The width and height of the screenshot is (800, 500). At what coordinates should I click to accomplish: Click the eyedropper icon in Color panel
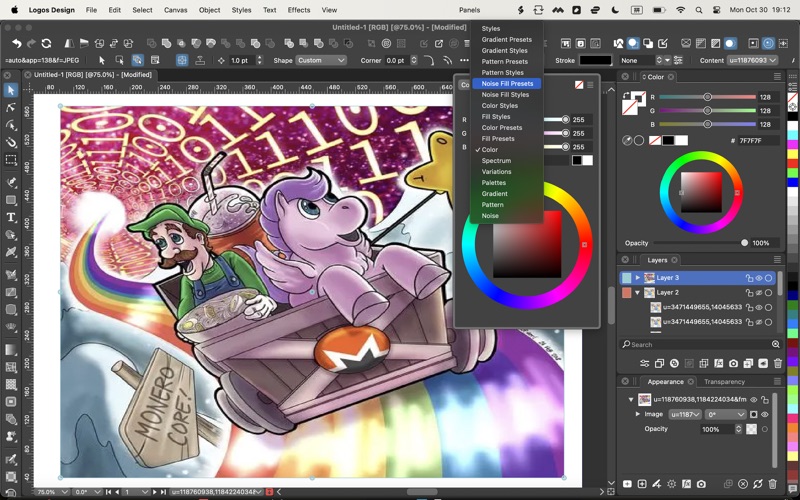(x=628, y=140)
